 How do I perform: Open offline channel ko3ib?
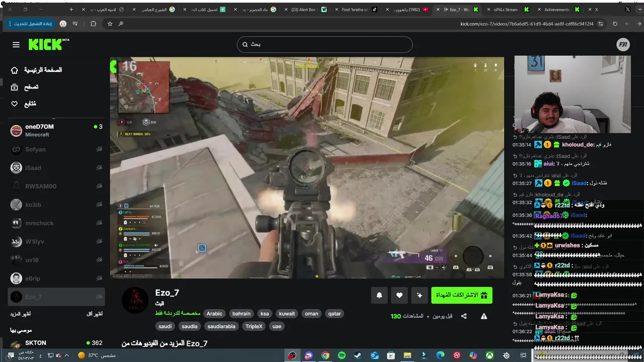pyautogui.click(x=56, y=205)
